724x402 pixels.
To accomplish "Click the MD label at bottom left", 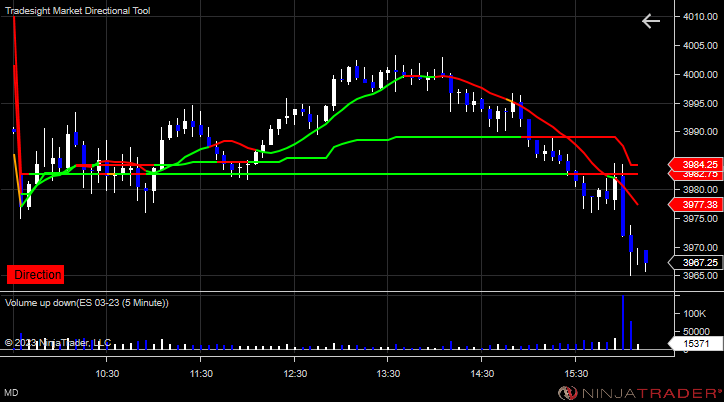I will pyautogui.click(x=11, y=393).
